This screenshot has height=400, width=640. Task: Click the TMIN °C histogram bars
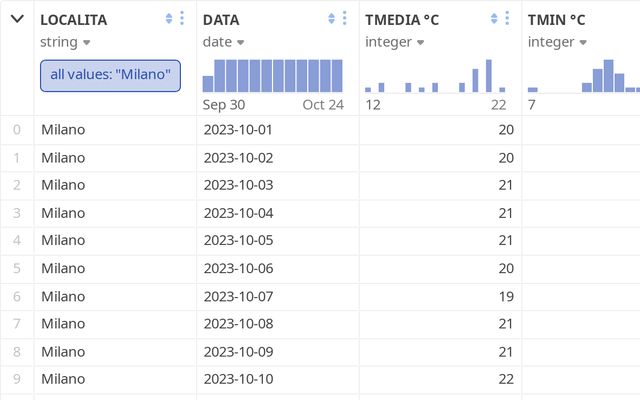(605, 78)
